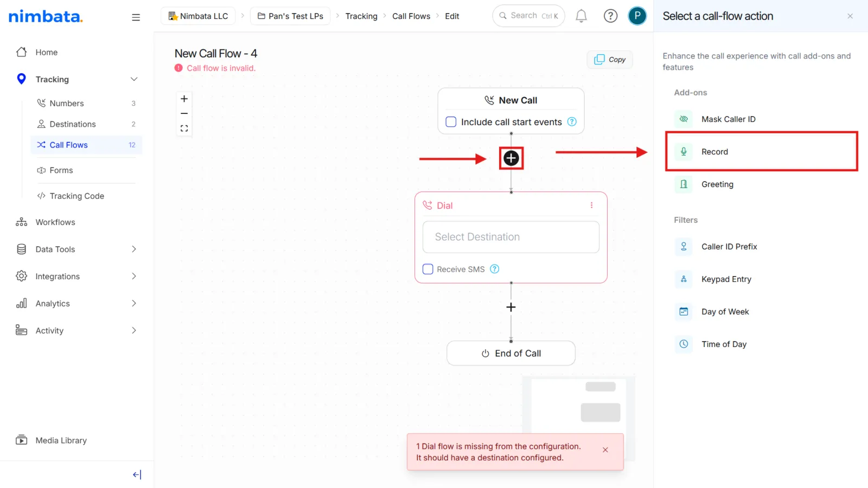Check the Receive SMS checkbox
Viewport: 868px width, 488px height.
(x=428, y=269)
